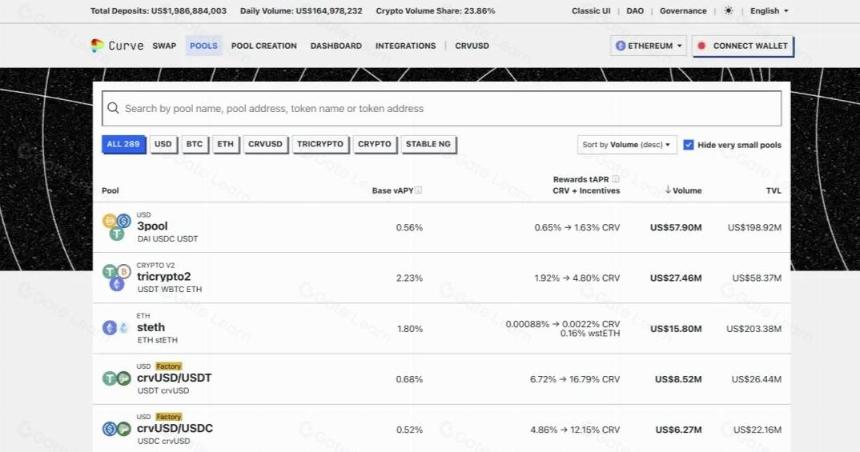
Task: Filter pools by STABLE NG
Action: (x=428, y=144)
